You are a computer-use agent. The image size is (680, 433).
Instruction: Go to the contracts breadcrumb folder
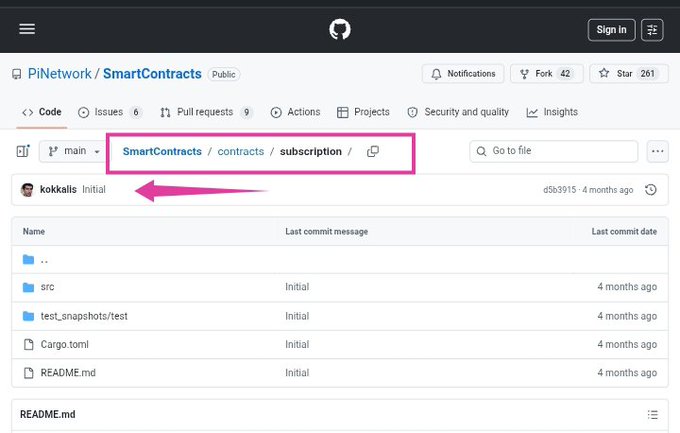point(241,151)
